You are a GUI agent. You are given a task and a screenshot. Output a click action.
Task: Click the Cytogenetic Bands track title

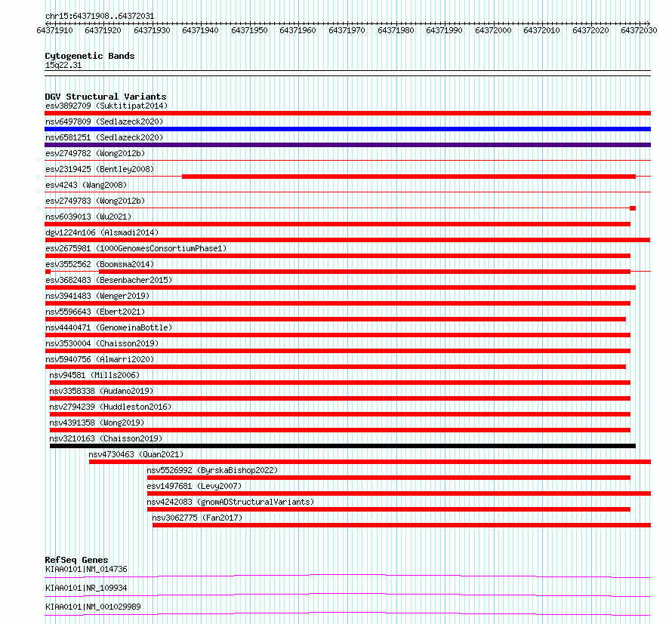[90, 56]
